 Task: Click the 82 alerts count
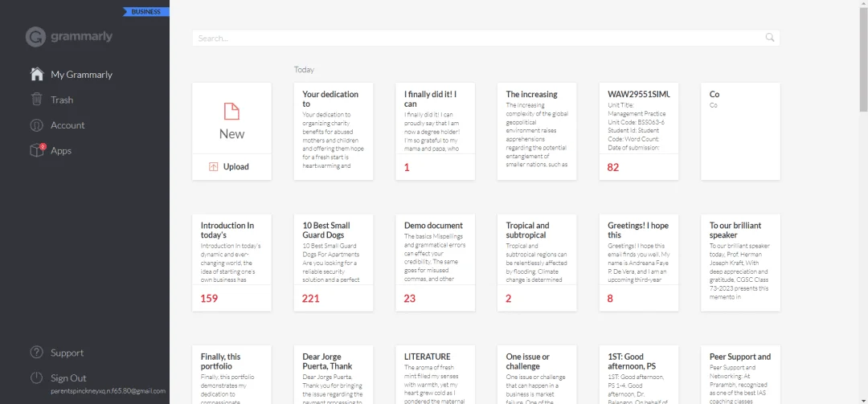pyautogui.click(x=612, y=167)
